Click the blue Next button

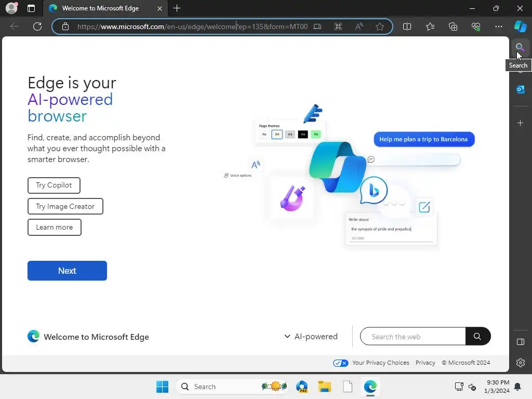[67, 271]
